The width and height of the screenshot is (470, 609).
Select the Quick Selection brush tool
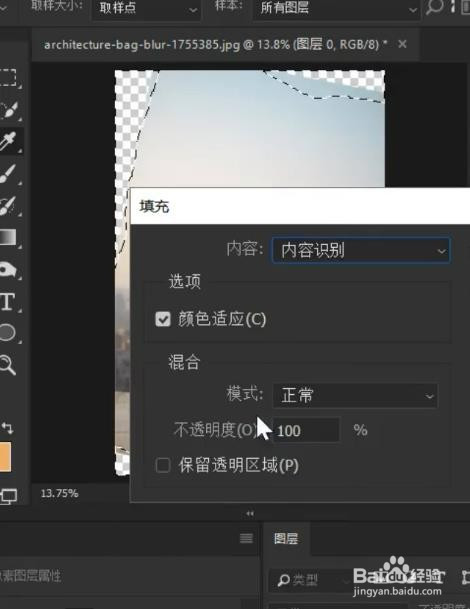[8, 110]
